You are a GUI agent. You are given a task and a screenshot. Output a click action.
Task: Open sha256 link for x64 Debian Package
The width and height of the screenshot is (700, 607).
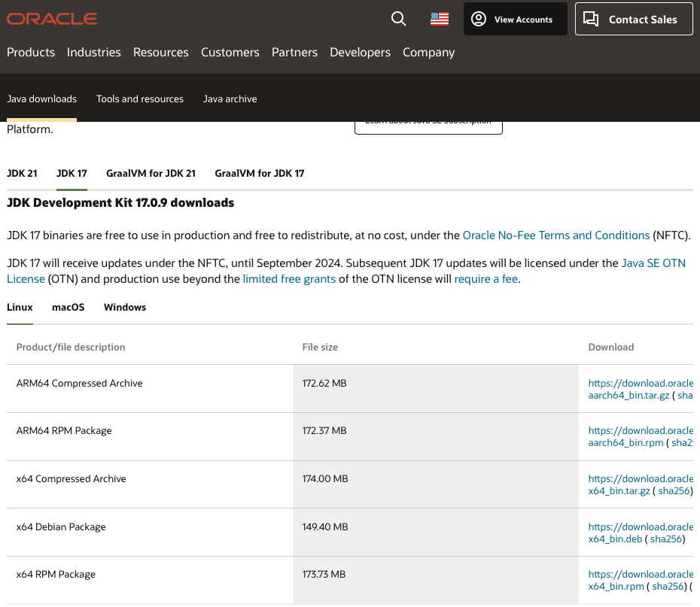[666, 539]
